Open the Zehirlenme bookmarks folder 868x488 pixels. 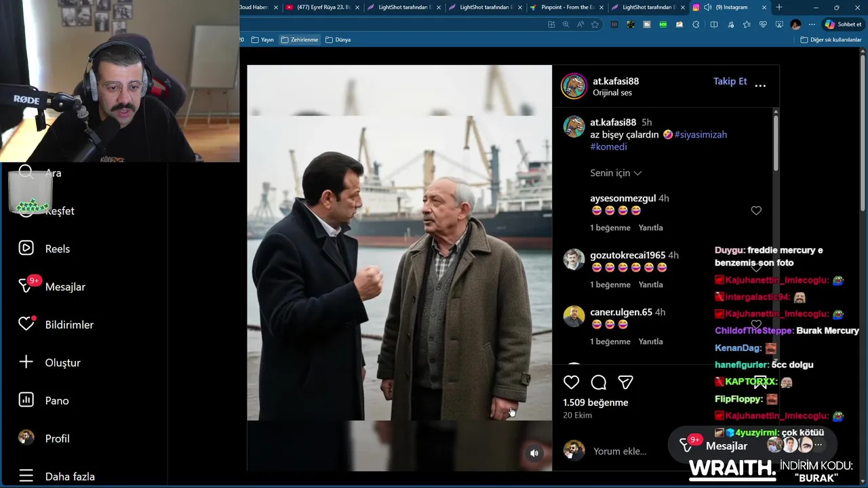click(299, 40)
